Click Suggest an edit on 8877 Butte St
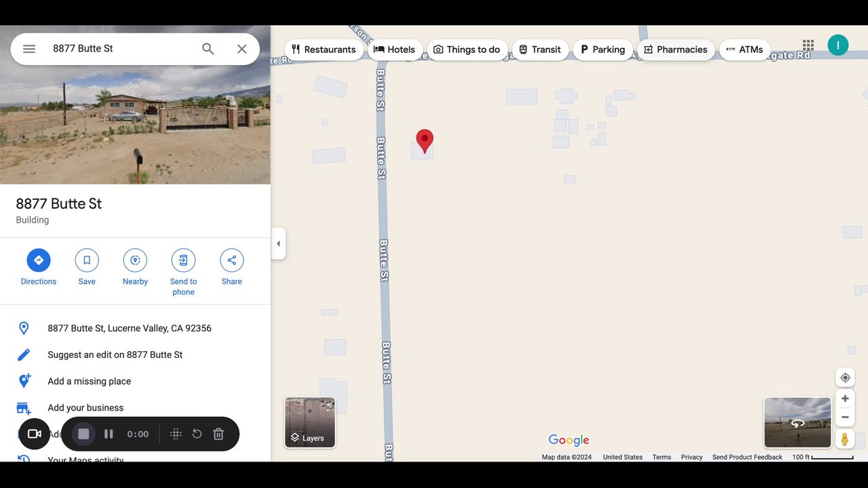This screenshot has height=488, width=868. pos(115,354)
